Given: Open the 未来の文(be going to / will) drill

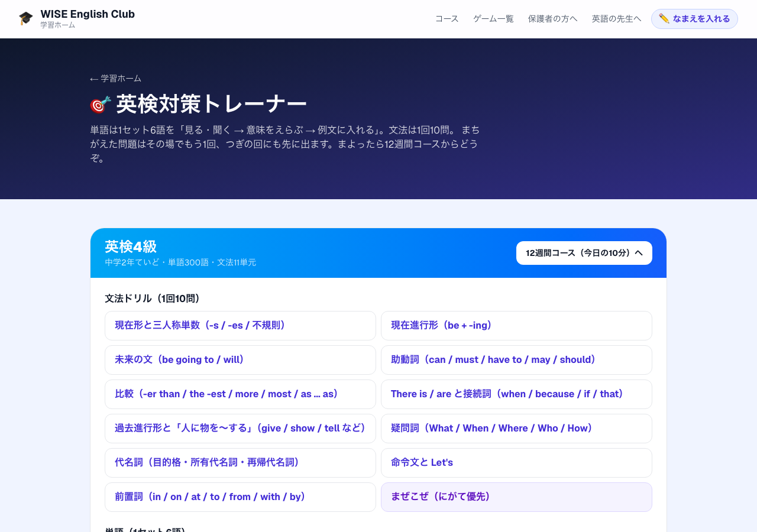Looking at the screenshot, I should [240, 360].
